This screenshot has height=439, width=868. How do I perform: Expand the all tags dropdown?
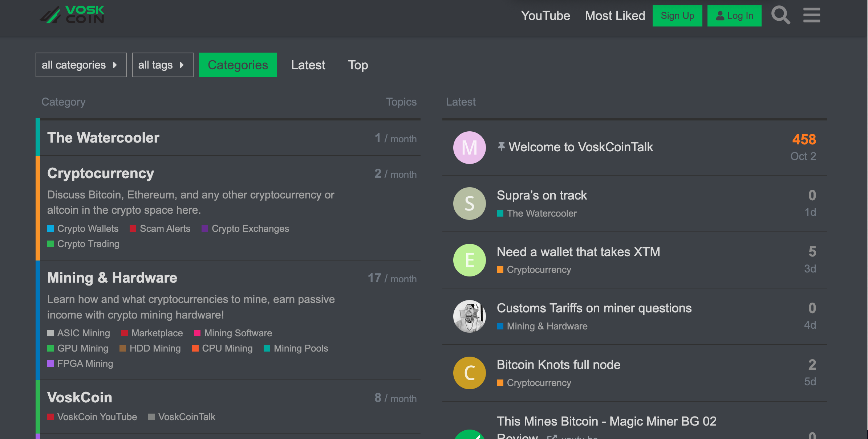(x=162, y=65)
